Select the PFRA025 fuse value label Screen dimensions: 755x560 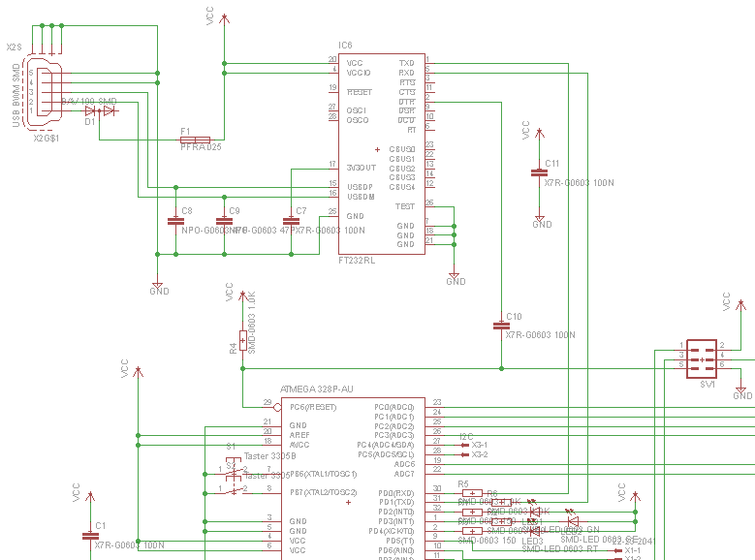(x=201, y=147)
